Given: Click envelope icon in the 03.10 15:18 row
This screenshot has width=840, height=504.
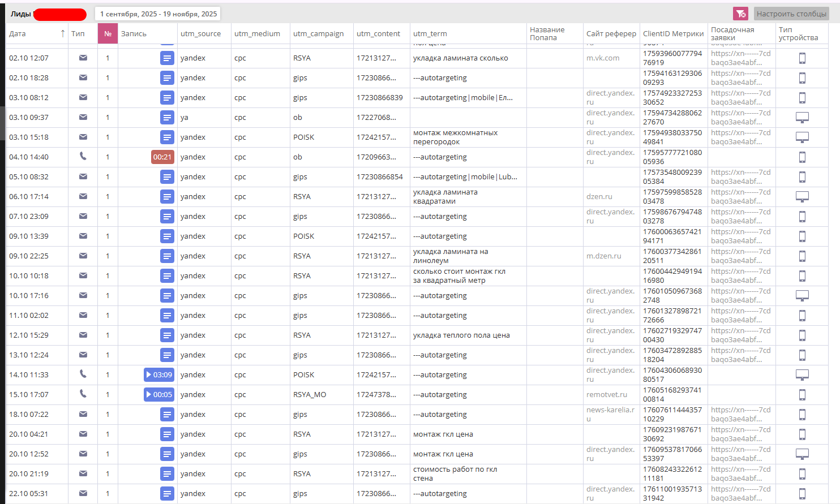Looking at the screenshot, I should [83, 137].
